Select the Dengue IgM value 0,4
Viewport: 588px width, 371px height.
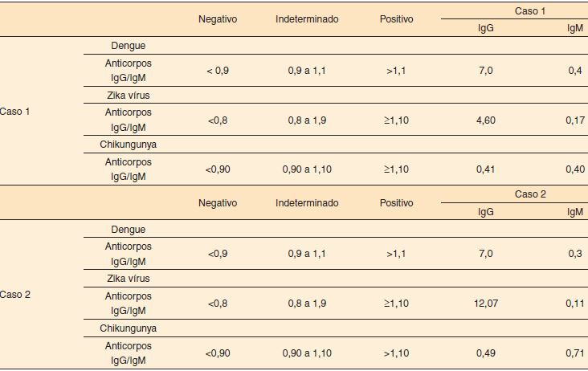point(575,71)
